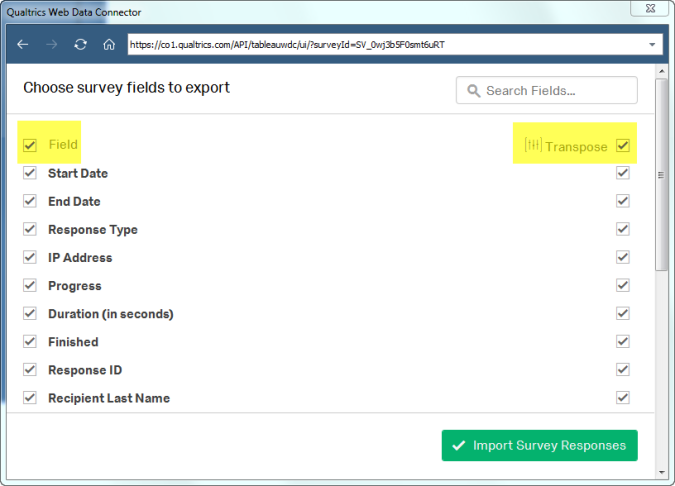Uncheck the IP Address field checkbox
The image size is (675, 486).
tap(30, 257)
